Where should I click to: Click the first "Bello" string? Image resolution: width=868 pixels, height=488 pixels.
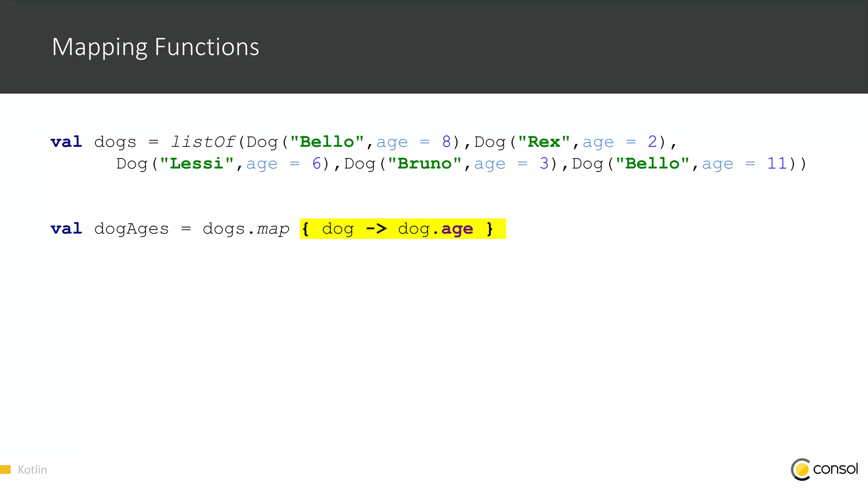tap(327, 142)
